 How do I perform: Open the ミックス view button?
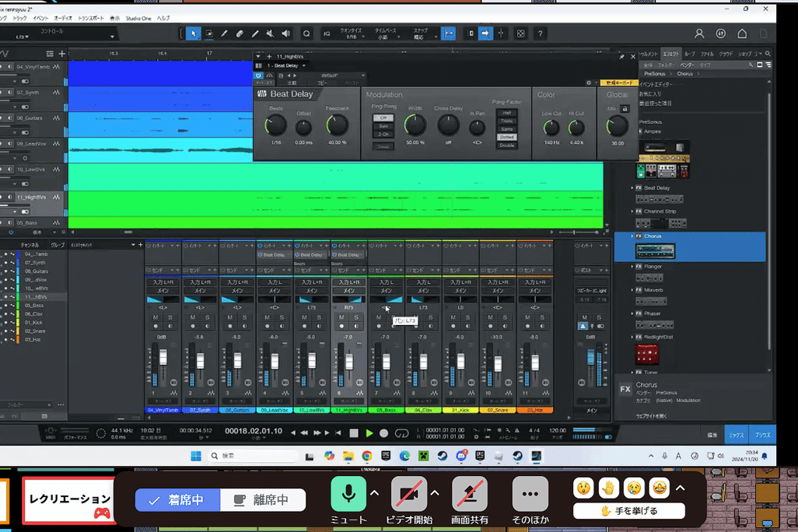737,436
